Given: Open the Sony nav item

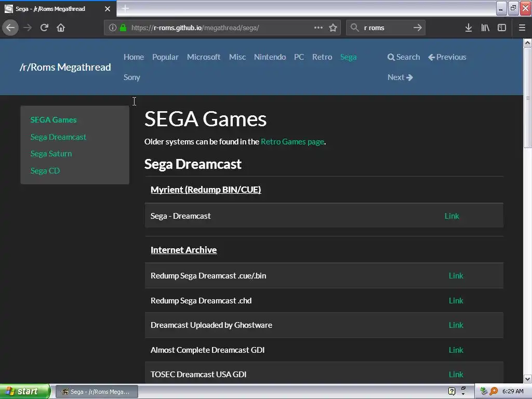Looking at the screenshot, I should [131, 77].
